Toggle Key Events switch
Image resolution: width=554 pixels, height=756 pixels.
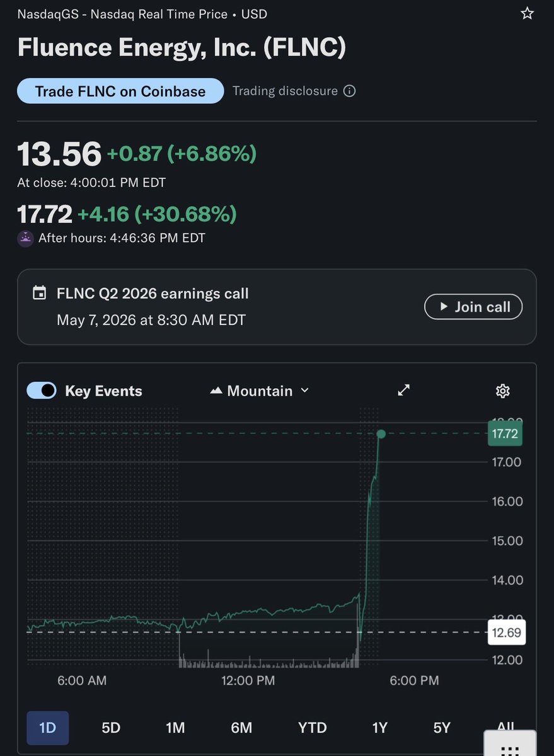point(42,391)
